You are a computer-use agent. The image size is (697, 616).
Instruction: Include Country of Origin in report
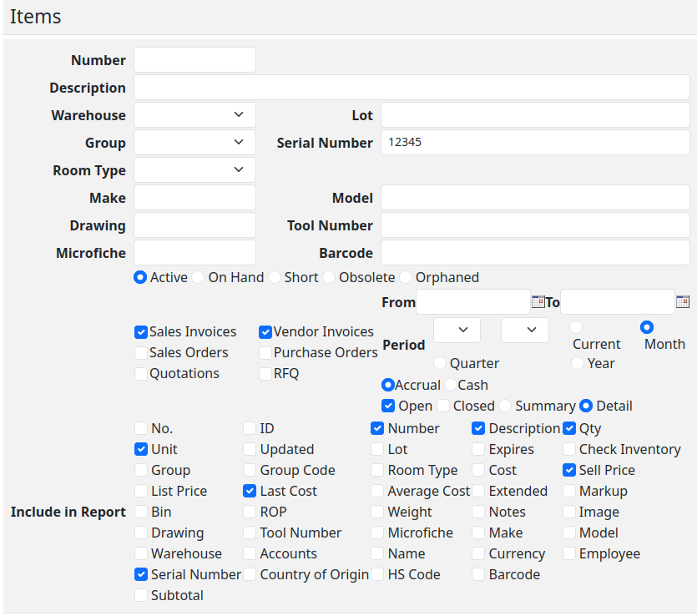pos(249,574)
